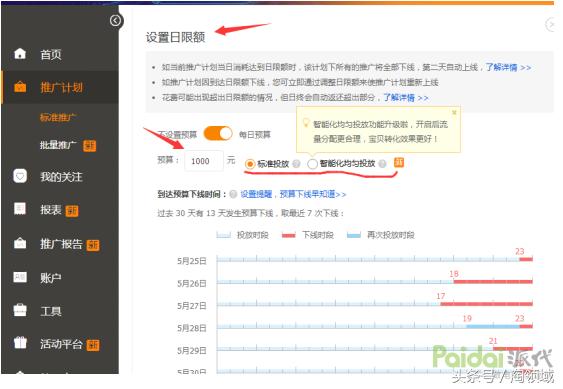Click the 下线时段 red legend swatch
This screenshot has width=563, height=389.
pyautogui.click(x=289, y=235)
